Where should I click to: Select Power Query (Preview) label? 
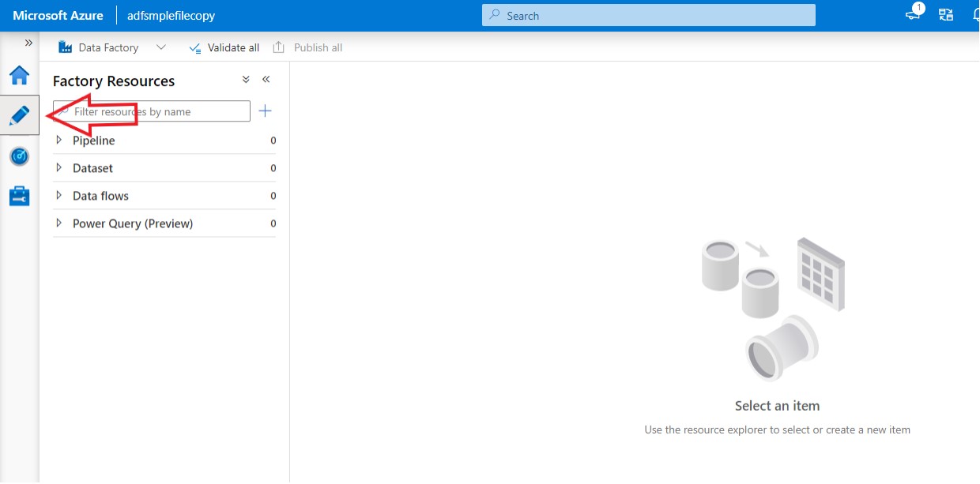pyautogui.click(x=133, y=223)
